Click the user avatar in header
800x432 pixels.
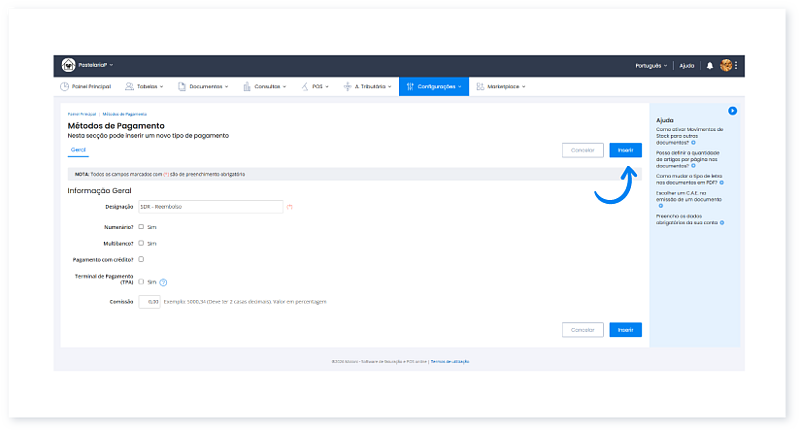point(726,65)
